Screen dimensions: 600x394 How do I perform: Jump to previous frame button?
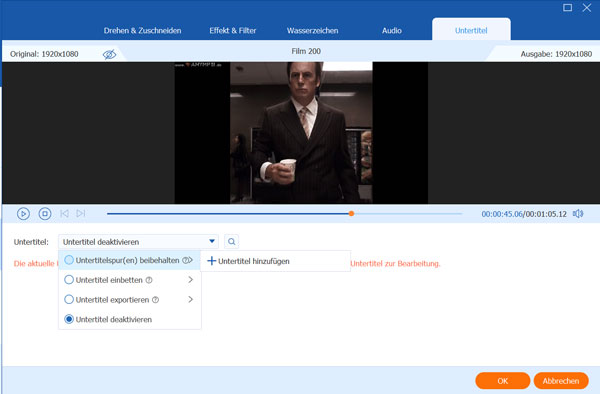(64, 213)
